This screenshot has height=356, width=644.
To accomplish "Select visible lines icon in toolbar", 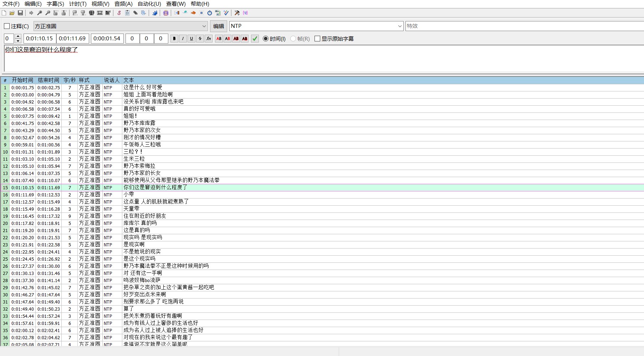I will (x=92, y=13).
